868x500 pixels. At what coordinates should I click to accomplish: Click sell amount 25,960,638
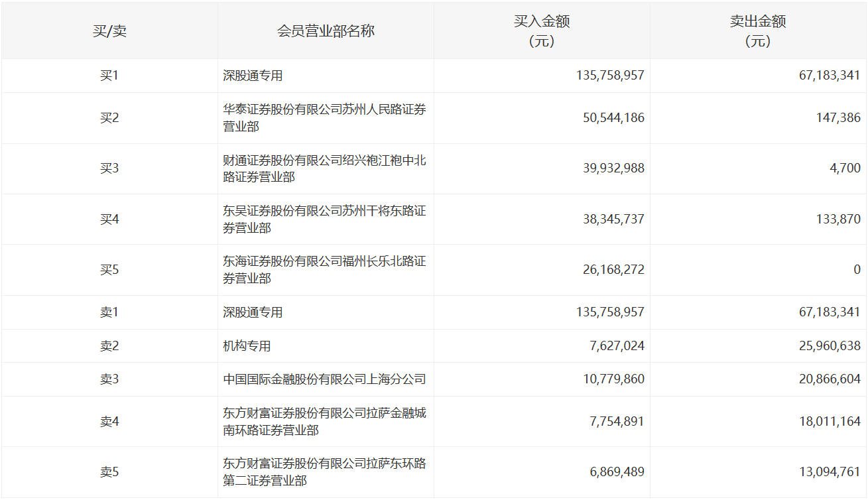click(830, 346)
